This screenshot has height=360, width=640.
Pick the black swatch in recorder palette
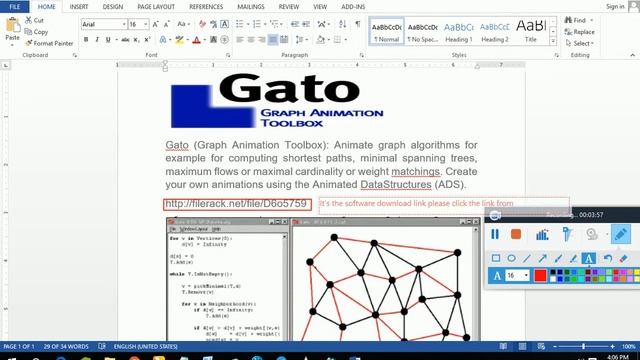click(x=553, y=272)
